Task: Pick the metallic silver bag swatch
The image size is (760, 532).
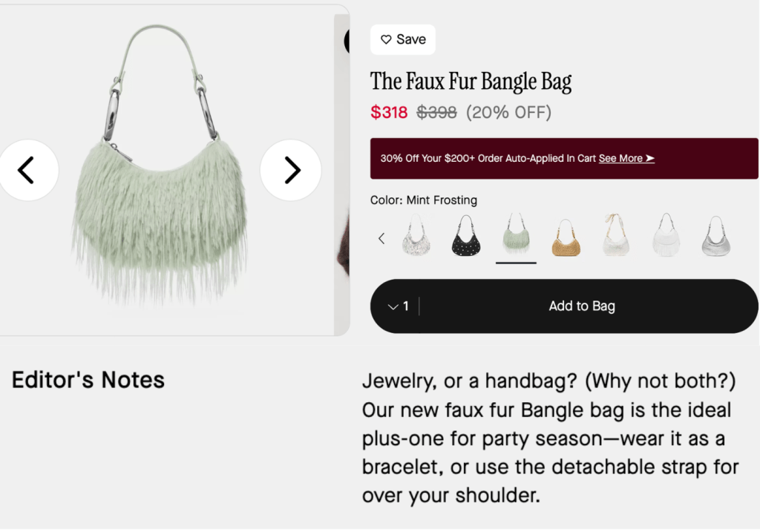Action: tap(715, 235)
